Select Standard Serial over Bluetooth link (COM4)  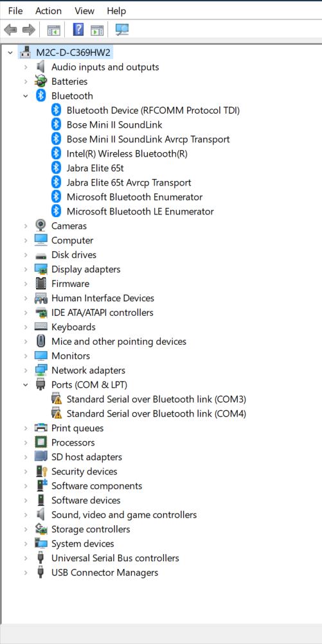click(x=156, y=413)
